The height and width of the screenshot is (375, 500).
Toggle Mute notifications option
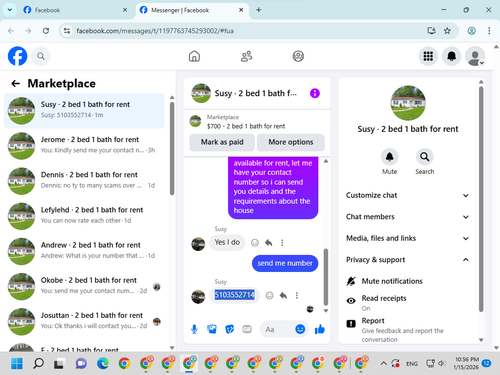(407, 281)
